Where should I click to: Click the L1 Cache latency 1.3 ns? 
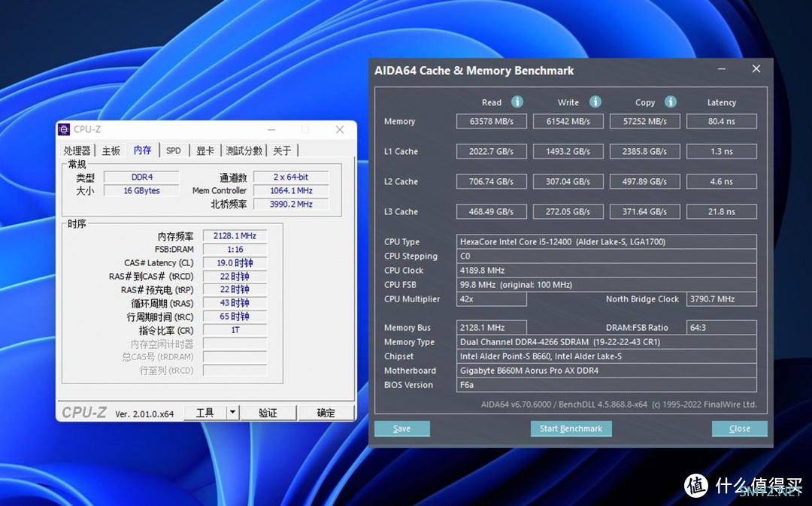tap(721, 151)
